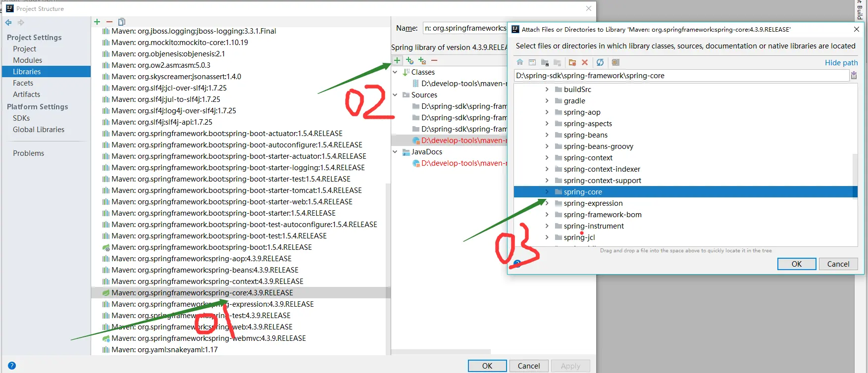Click Cancel in the Project Structure window

tap(529, 366)
